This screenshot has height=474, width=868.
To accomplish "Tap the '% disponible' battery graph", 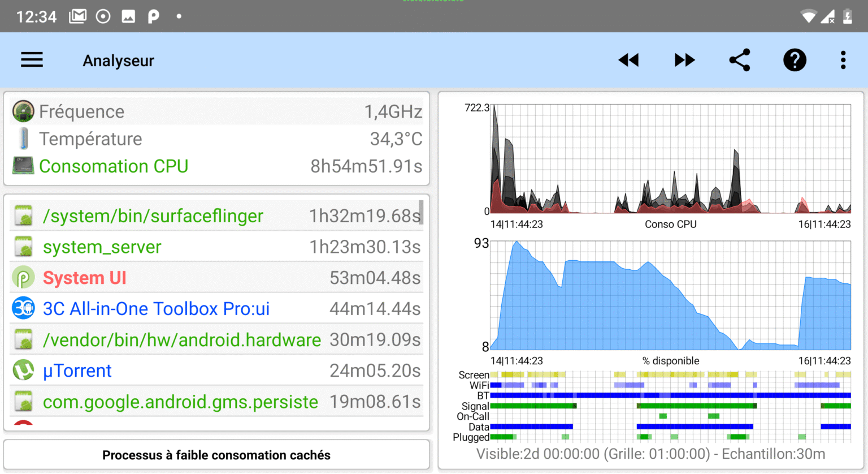I will click(671, 295).
